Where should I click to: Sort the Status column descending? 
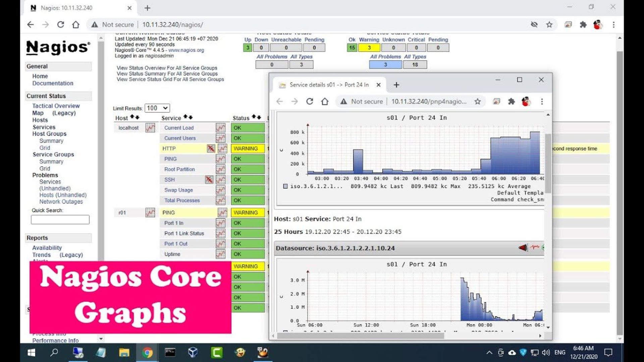point(259,117)
